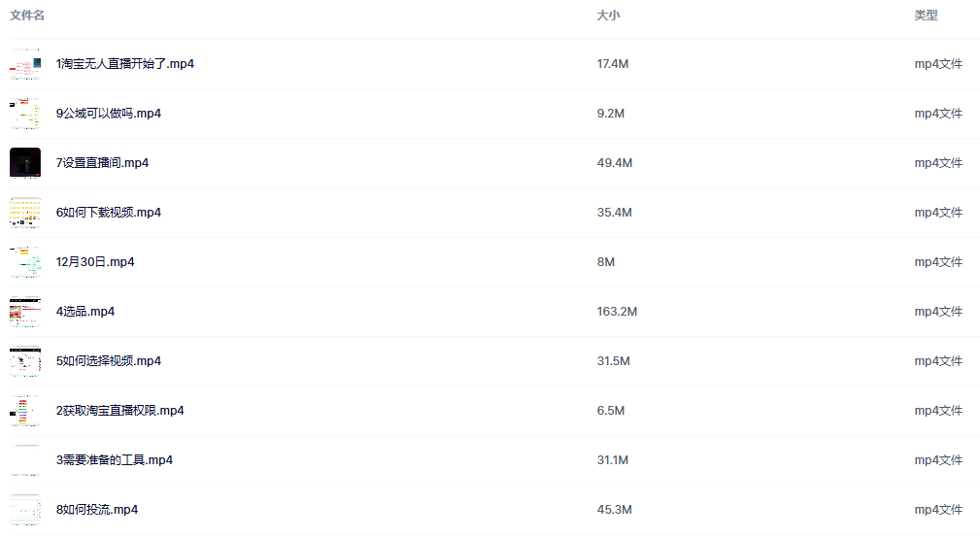Click thumbnail of 9公域可以做吗.mp4
This screenshot has height=538, width=980.
[25, 114]
